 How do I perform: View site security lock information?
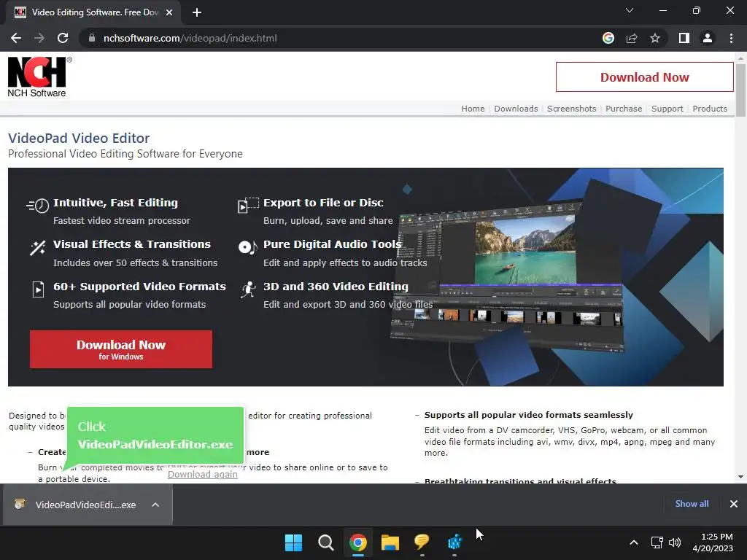click(92, 38)
